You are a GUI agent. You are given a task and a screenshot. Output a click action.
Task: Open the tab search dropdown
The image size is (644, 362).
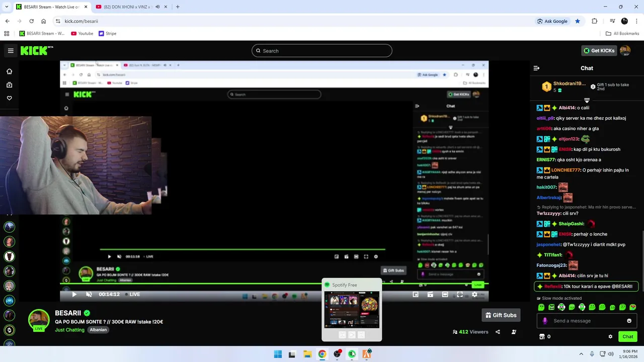tap(7, 7)
